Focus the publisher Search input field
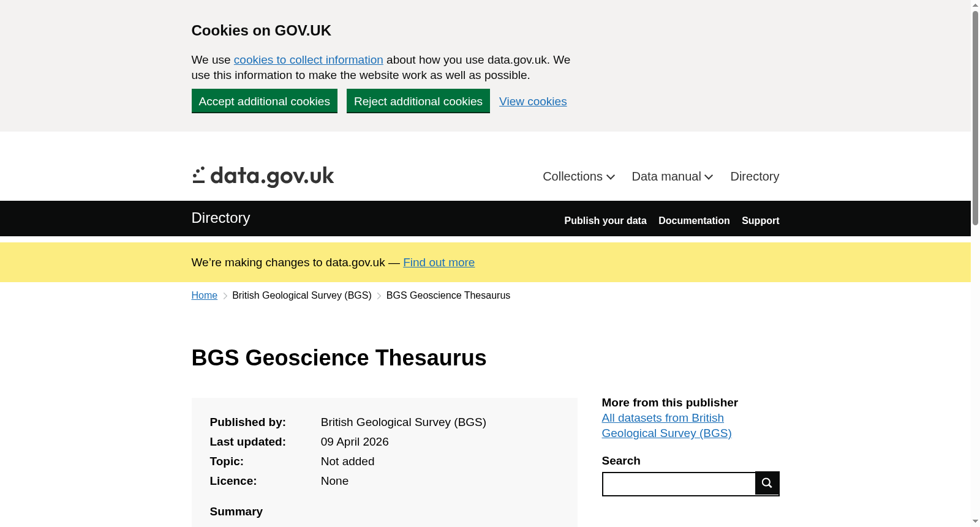 tap(679, 484)
